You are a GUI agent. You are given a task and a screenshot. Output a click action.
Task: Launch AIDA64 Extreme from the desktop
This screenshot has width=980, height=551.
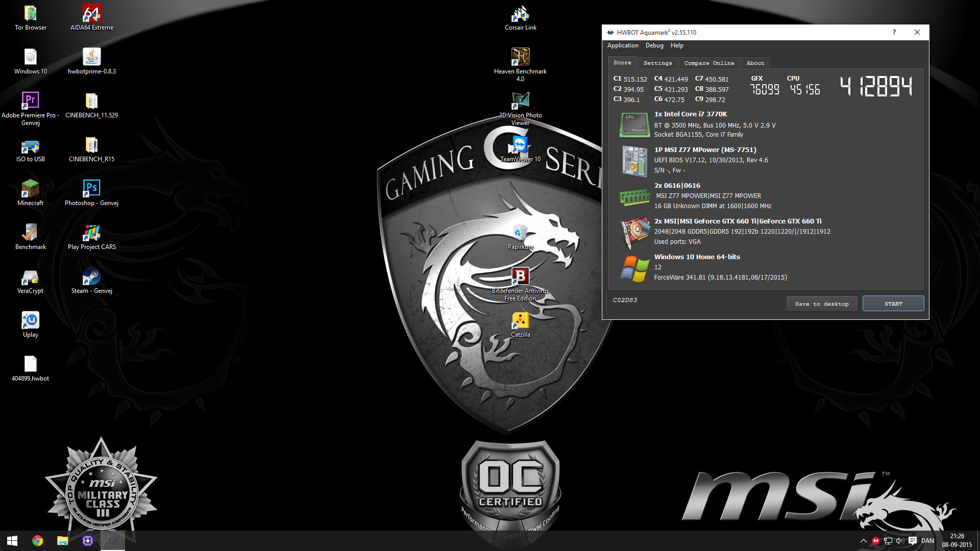click(92, 18)
